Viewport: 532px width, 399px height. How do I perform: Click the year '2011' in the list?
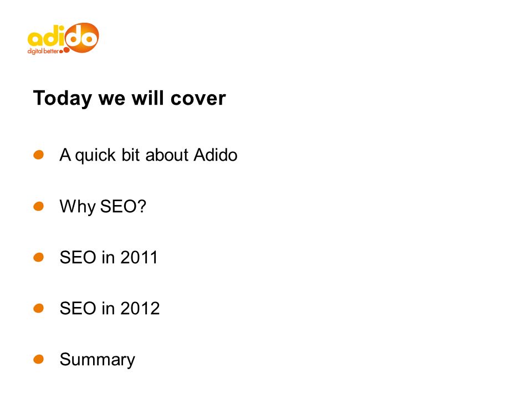[x=139, y=257]
